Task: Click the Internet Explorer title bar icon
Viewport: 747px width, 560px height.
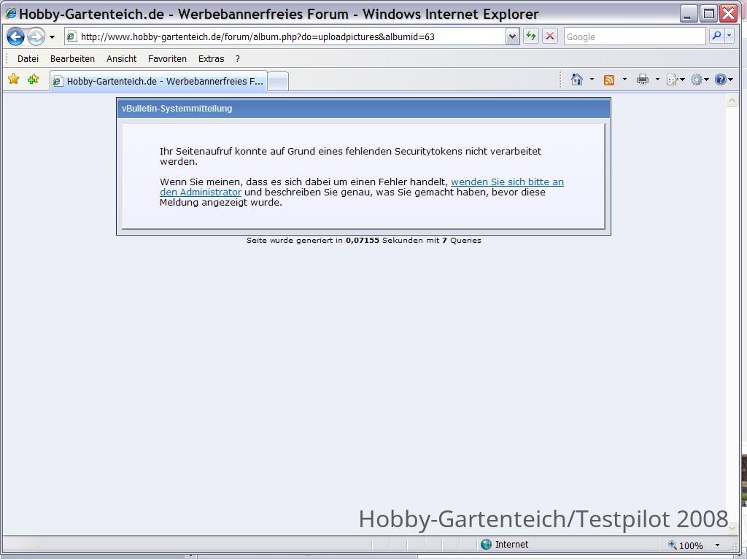Action: point(10,13)
